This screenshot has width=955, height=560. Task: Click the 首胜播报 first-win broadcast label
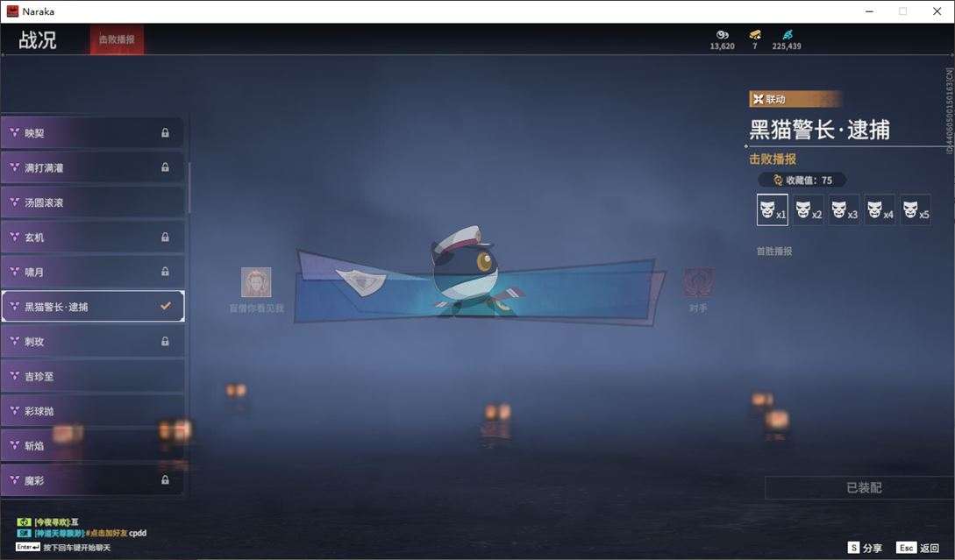pos(774,251)
